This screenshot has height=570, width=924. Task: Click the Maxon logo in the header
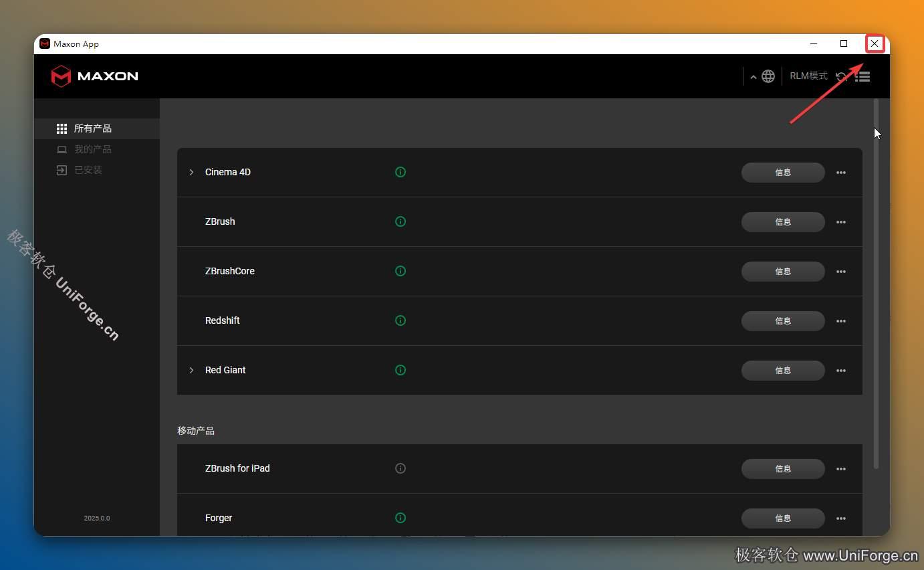click(94, 76)
